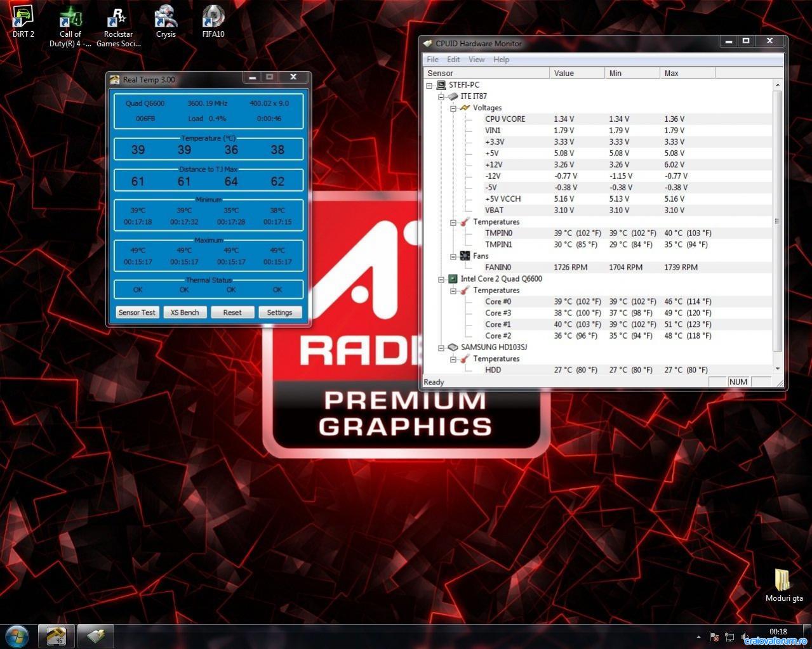
Task: Open the Action Center flag icon
Action: (714, 637)
